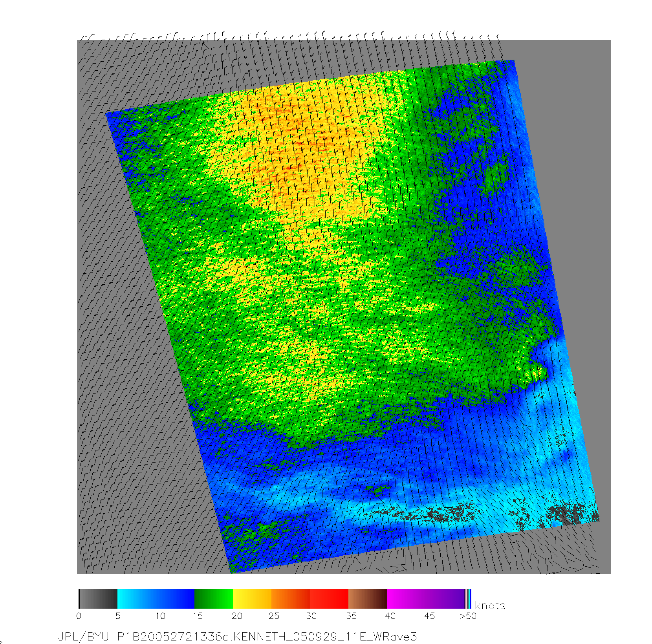
Task: Click the magenta-purple 40-50 knots color band
Action: pyautogui.click(x=426, y=599)
